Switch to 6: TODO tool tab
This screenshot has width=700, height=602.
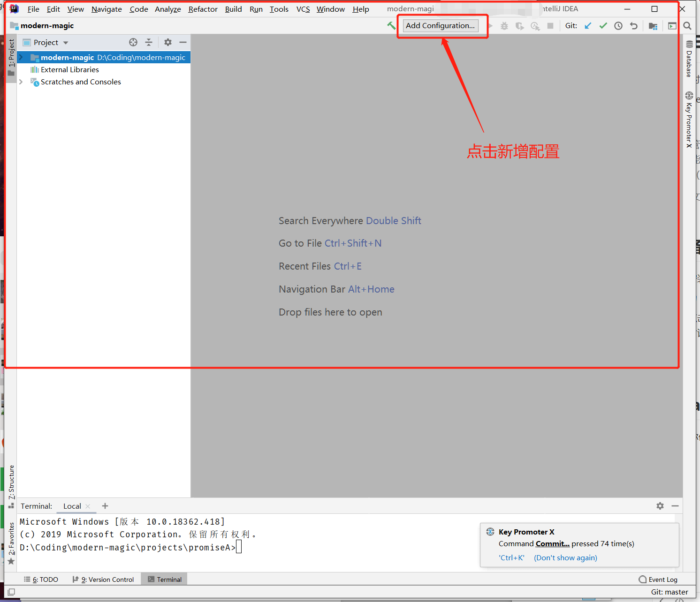(41, 579)
